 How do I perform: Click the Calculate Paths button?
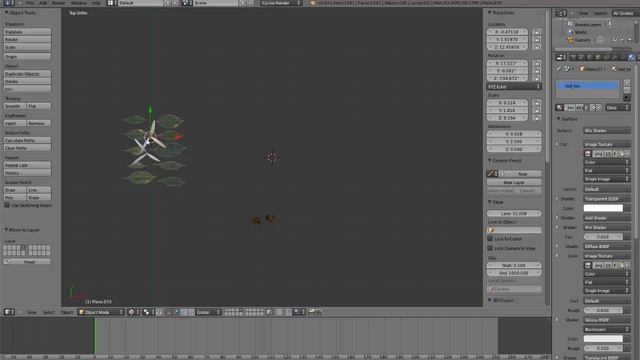coord(27,140)
